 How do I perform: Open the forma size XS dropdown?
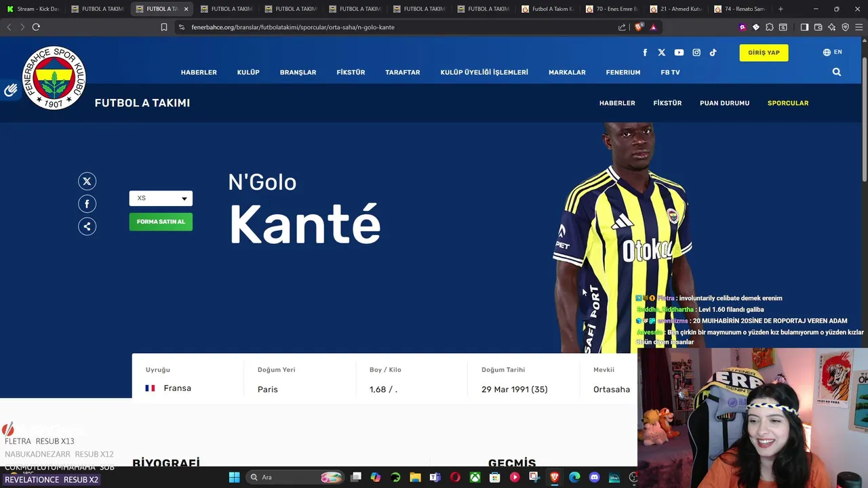coord(161,198)
